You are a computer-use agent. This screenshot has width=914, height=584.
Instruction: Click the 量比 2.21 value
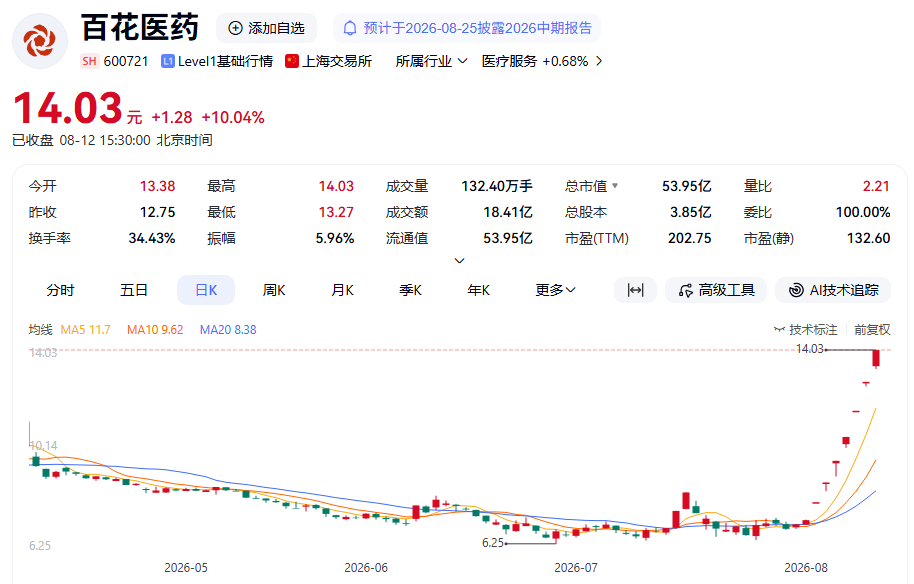876,186
